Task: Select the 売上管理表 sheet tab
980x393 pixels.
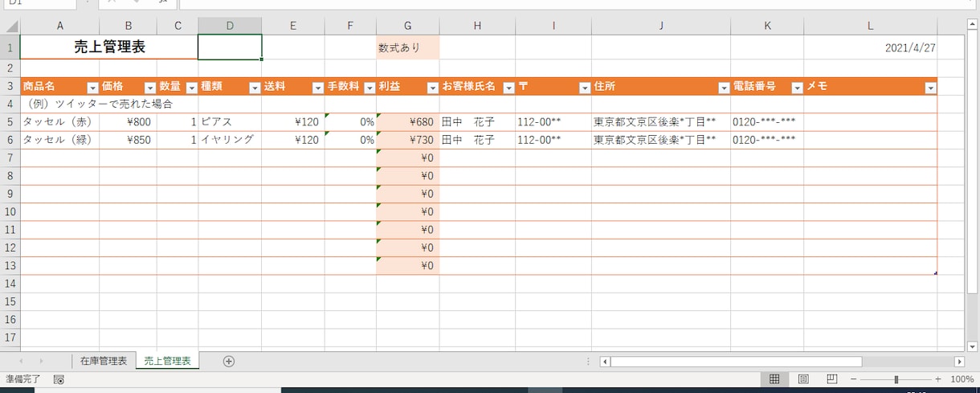Action: click(167, 362)
